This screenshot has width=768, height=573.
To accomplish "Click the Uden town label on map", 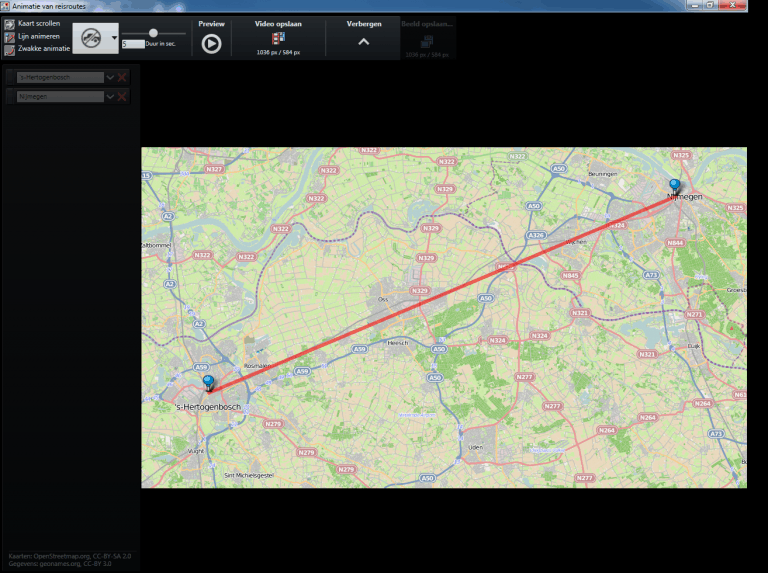I will [x=475, y=447].
